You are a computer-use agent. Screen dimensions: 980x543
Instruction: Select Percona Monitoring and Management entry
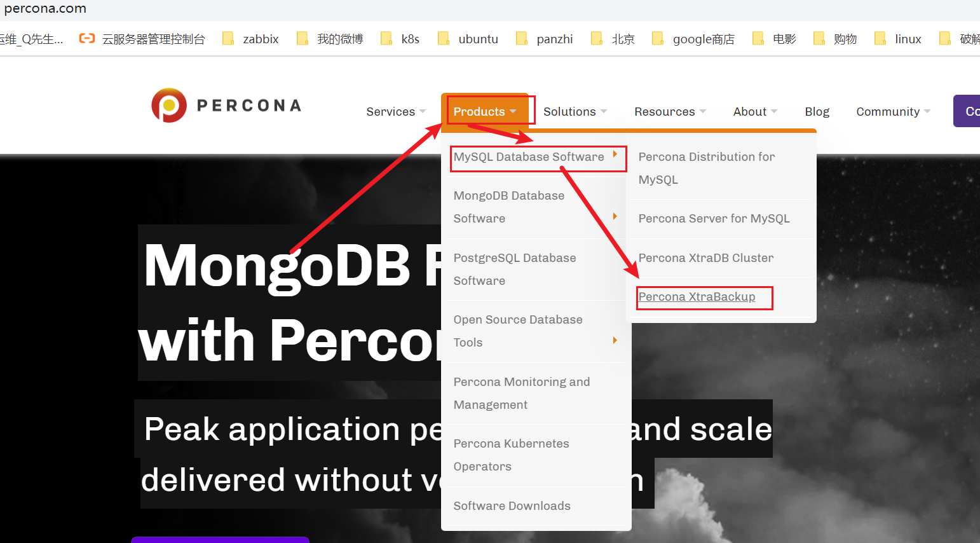[x=522, y=393]
